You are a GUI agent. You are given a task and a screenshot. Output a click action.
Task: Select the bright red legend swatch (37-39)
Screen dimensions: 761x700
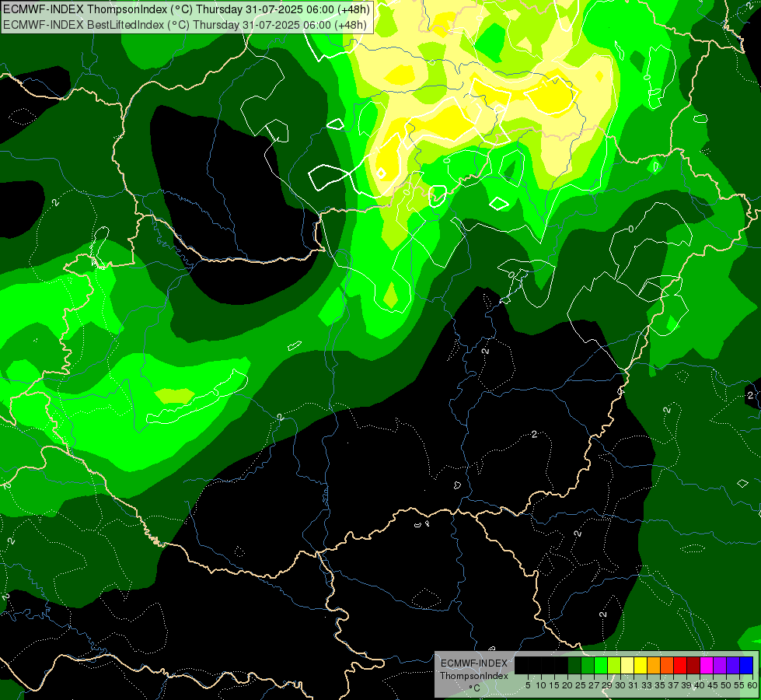pyautogui.click(x=680, y=665)
